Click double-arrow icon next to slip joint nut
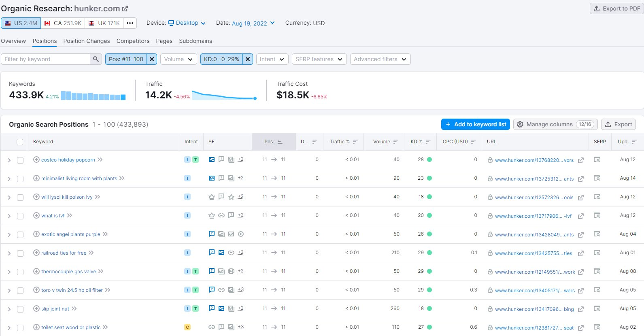Image resolution: width=644 pixels, height=336 pixels. tap(74, 308)
